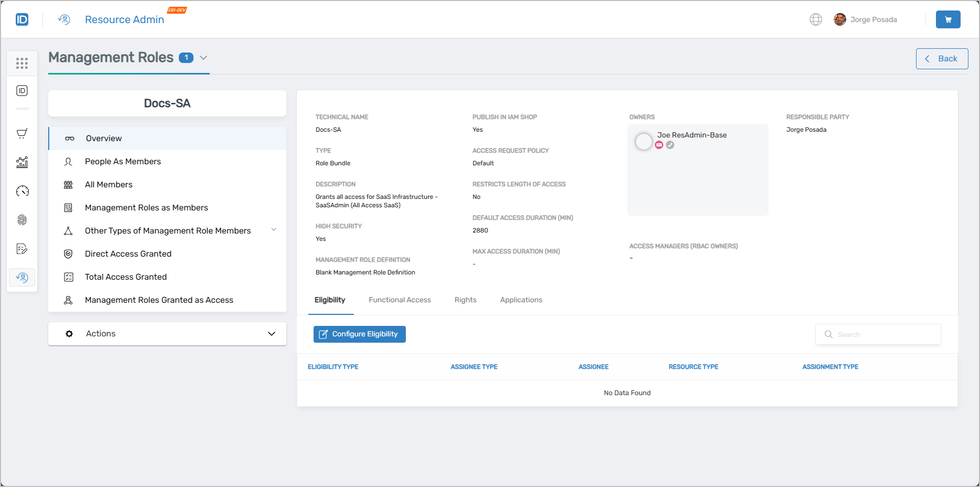Select the fingerprint sidebar icon

[21, 220]
